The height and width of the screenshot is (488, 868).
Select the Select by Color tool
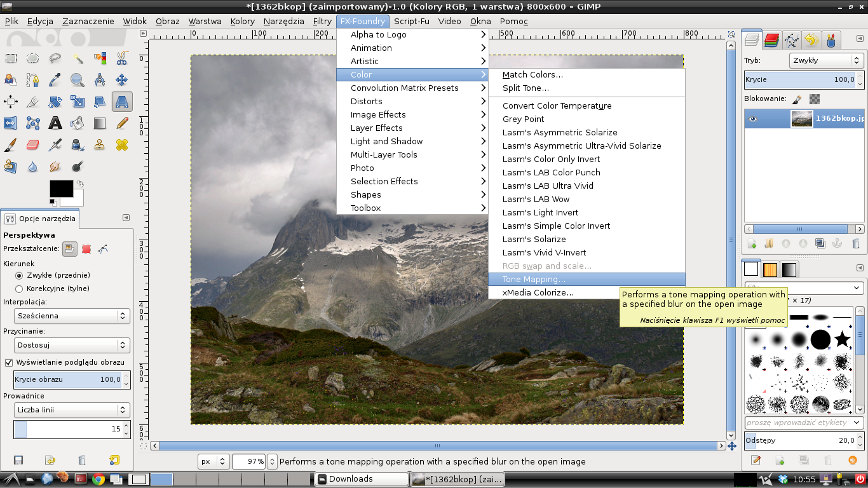100,59
